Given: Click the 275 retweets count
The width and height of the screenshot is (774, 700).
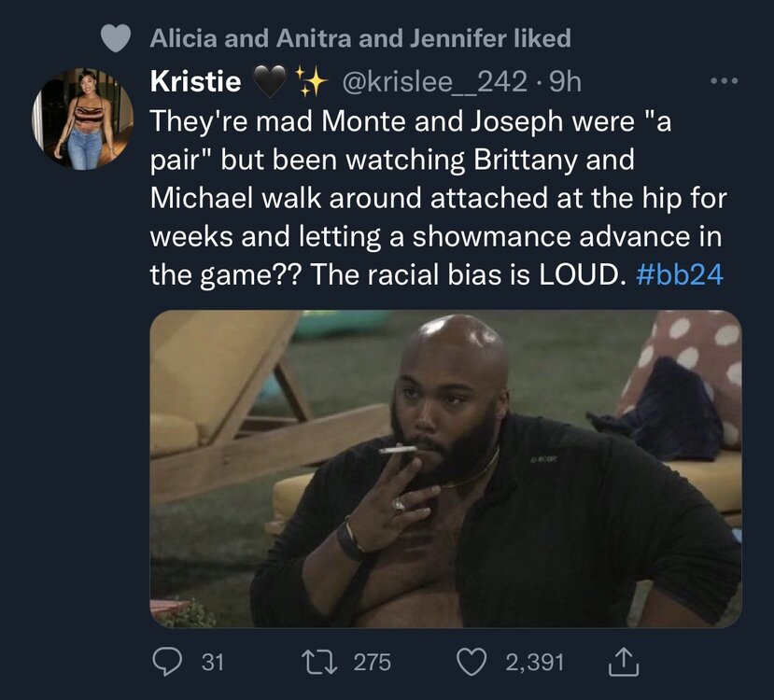Looking at the screenshot, I should (373, 663).
